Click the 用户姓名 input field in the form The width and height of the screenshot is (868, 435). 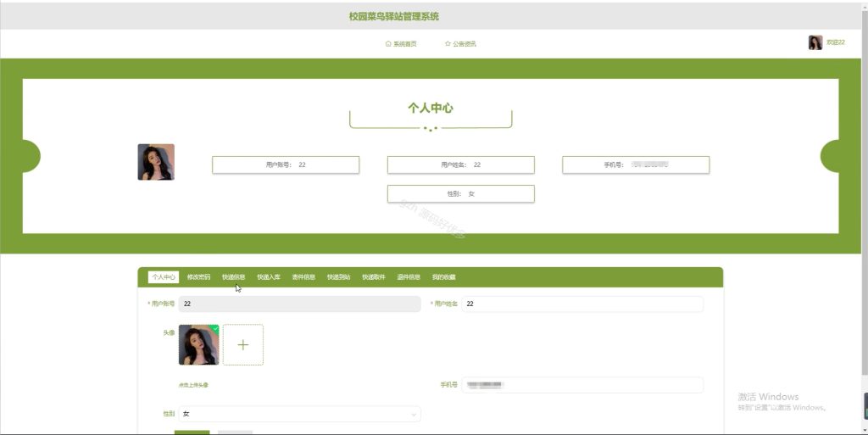click(x=582, y=304)
